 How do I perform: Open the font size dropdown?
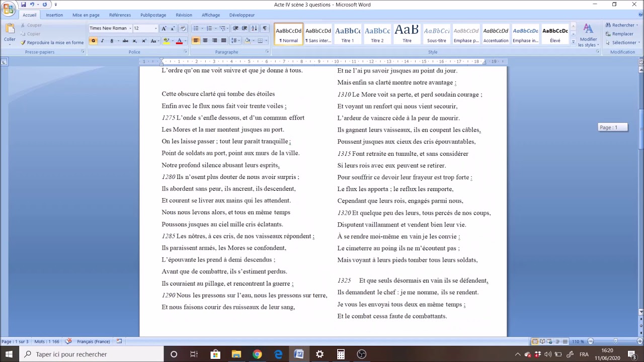[x=155, y=28]
